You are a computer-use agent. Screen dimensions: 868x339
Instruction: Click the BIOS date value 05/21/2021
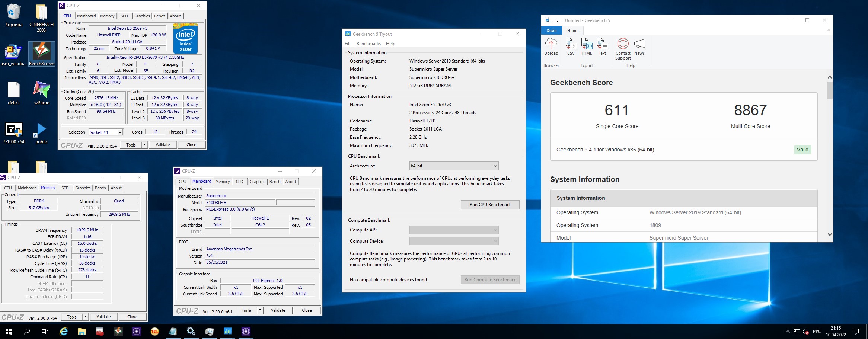pos(260,262)
